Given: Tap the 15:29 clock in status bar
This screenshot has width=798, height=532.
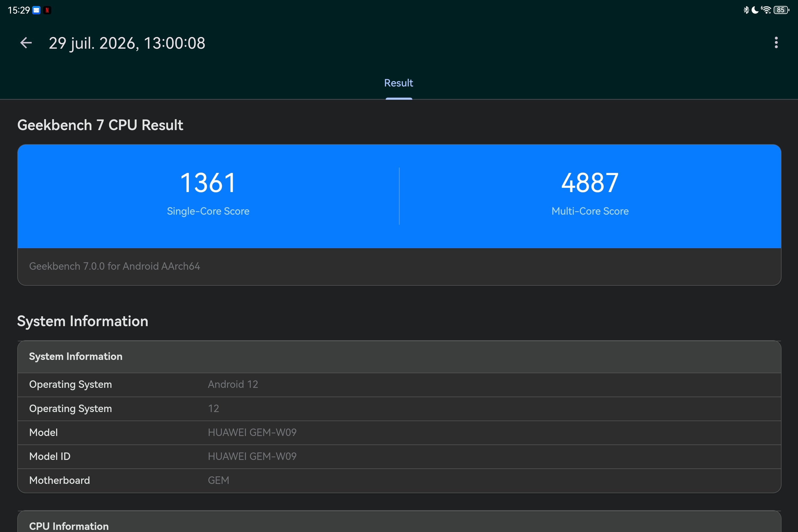Looking at the screenshot, I should [x=19, y=10].
